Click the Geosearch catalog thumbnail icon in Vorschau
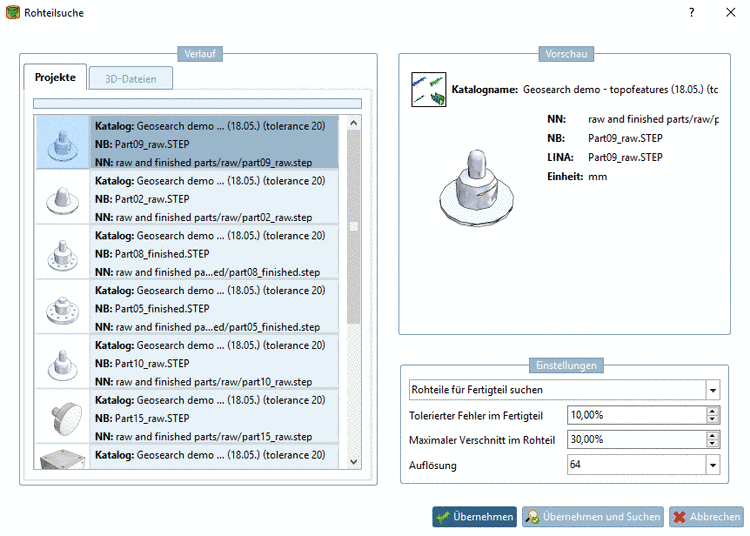 point(429,89)
